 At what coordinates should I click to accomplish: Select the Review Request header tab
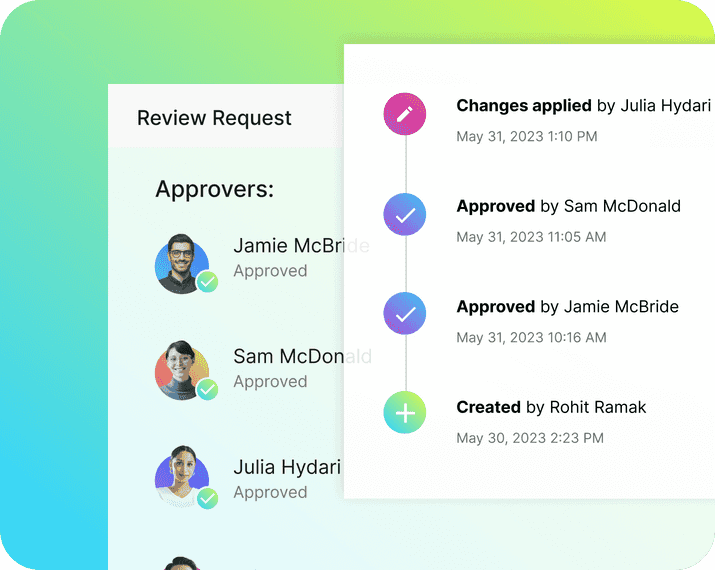click(214, 118)
